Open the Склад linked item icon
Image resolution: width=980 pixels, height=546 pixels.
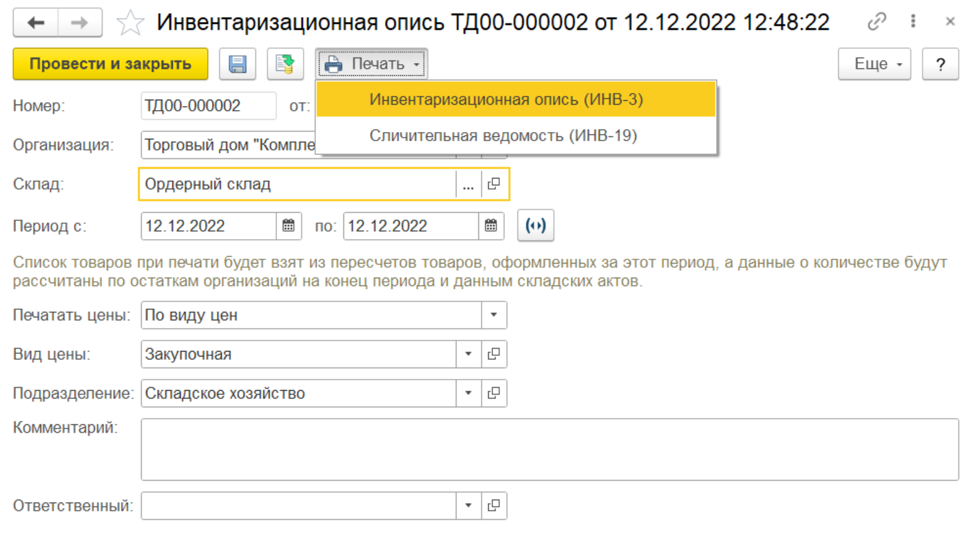click(494, 184)
